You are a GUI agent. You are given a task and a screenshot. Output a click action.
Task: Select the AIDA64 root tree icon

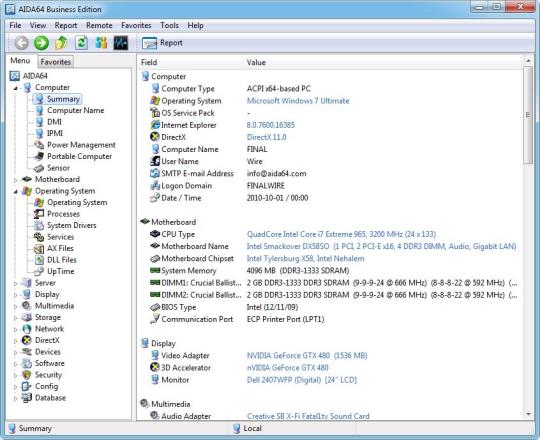point(14,76)
